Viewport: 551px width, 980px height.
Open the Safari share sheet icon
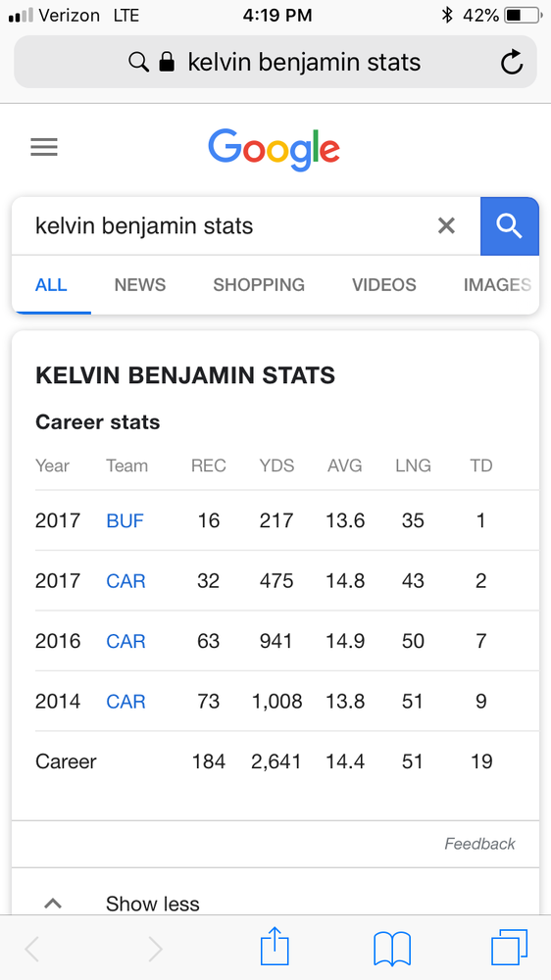click(x=275, y=947)
